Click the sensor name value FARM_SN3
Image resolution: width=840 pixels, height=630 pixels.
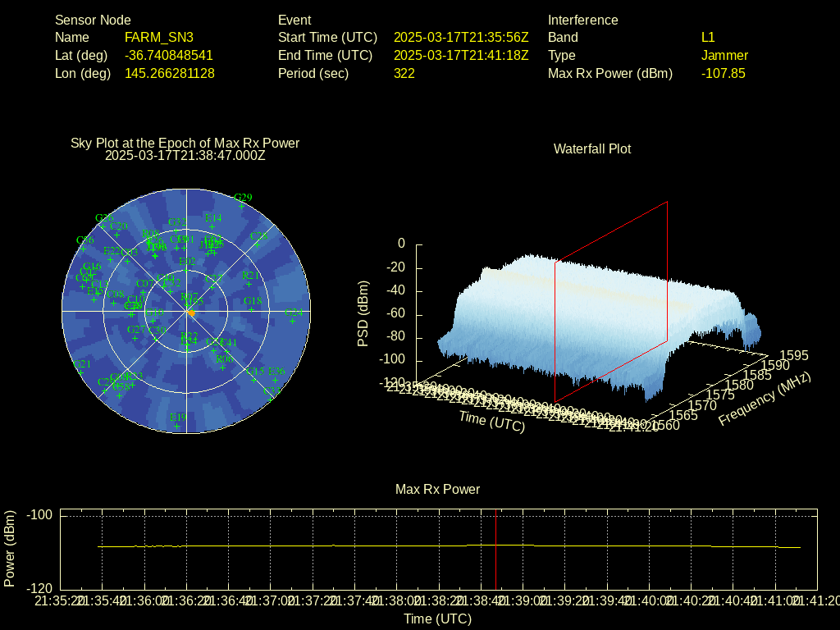(159, 38)
